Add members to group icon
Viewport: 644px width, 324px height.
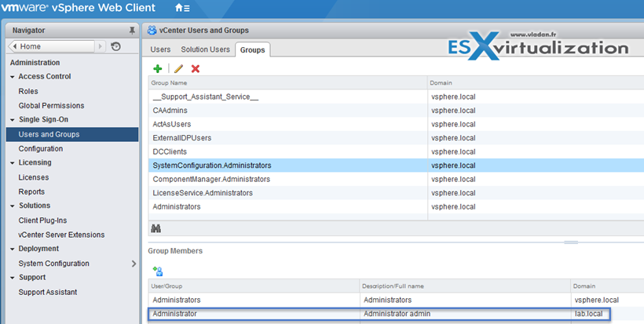(158, 271)
